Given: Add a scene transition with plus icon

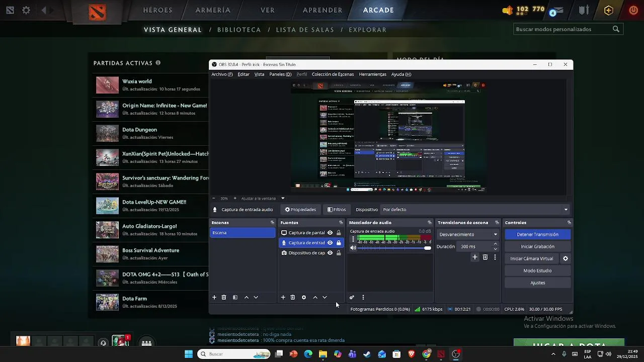Looking at the screenshot, I should (474, 257).
